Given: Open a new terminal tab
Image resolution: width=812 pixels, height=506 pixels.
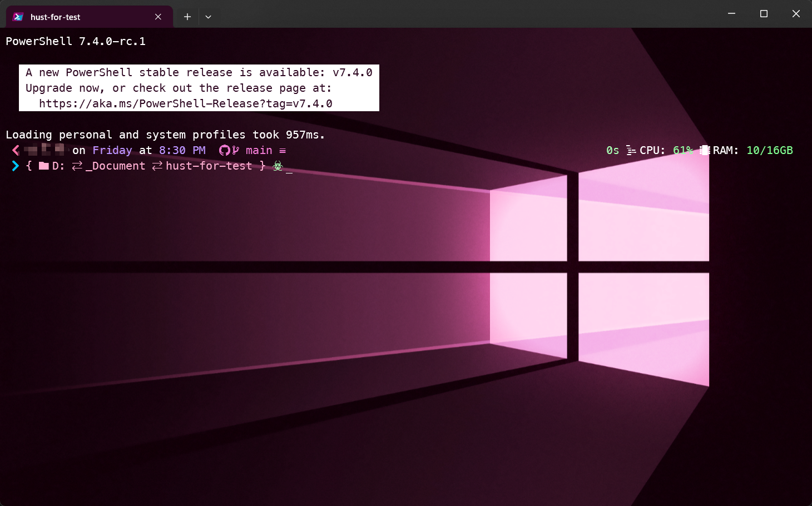Looking at the screenshot, I should 187,17.
